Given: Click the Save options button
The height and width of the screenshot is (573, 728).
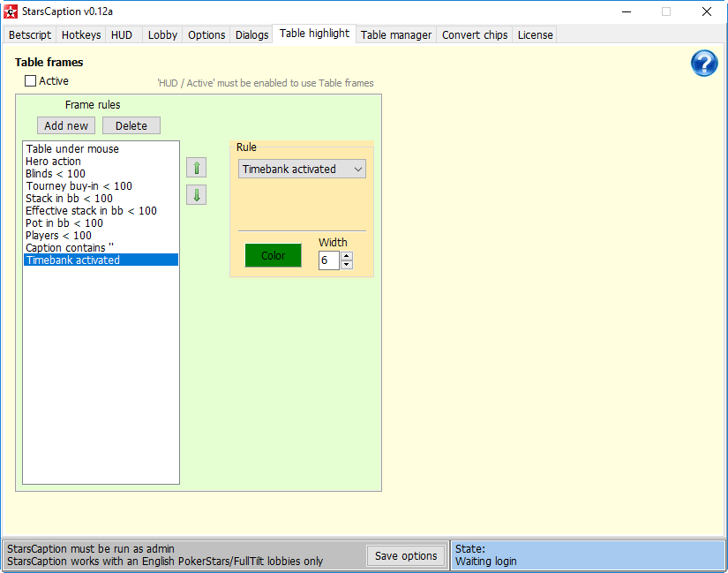Looking at the screenshot, I should 406,556.
